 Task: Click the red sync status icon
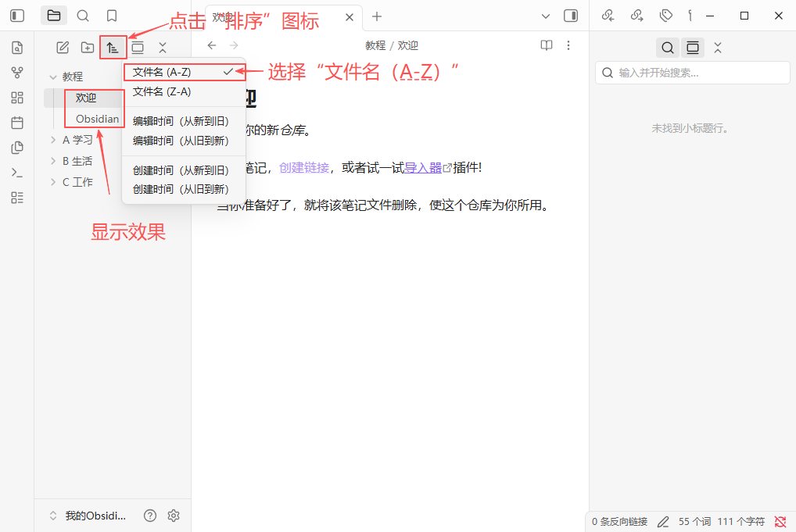coord(780,521)
